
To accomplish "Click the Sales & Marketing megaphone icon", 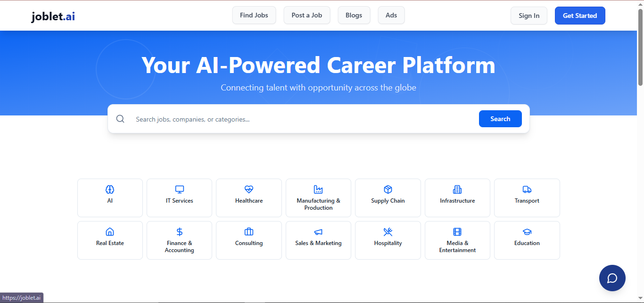I will pos(318,232).
